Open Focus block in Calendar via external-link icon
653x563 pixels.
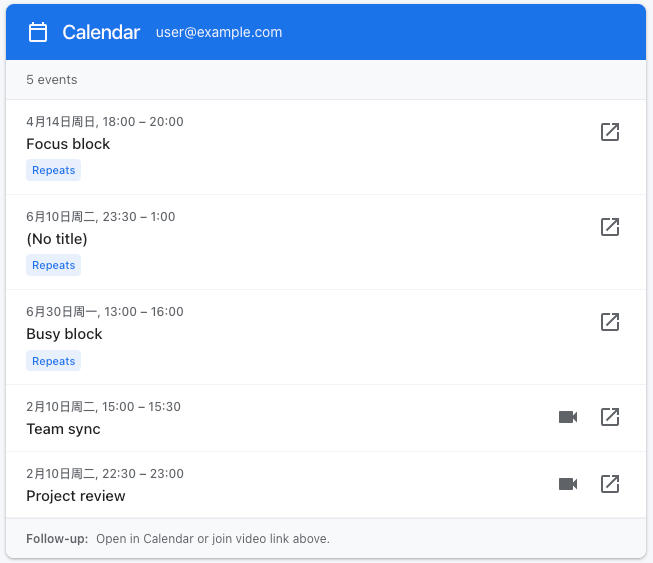point(610,132)
